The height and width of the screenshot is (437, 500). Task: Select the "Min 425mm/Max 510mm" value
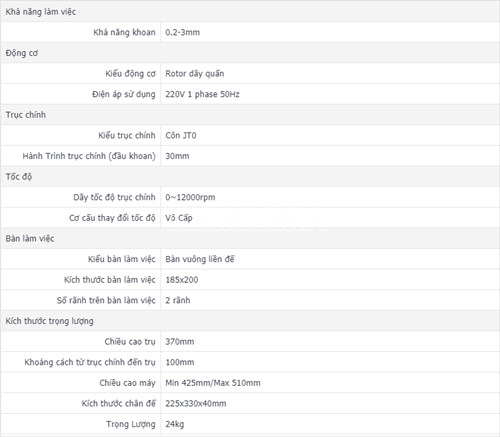pyautogui.click(x=213, y=383)
